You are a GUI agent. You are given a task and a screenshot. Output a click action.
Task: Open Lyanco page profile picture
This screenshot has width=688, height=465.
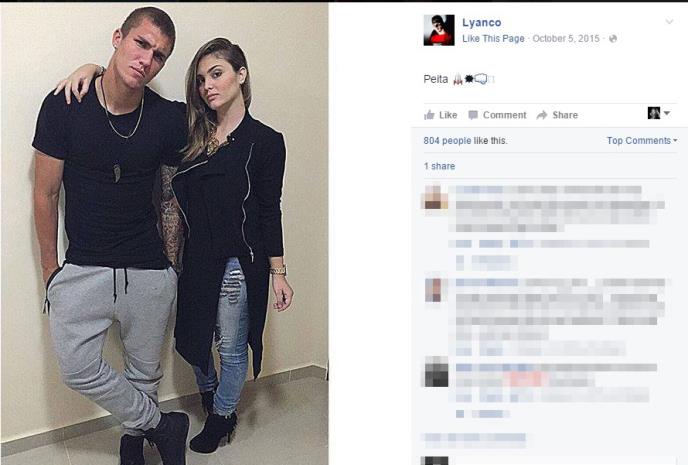439,30
